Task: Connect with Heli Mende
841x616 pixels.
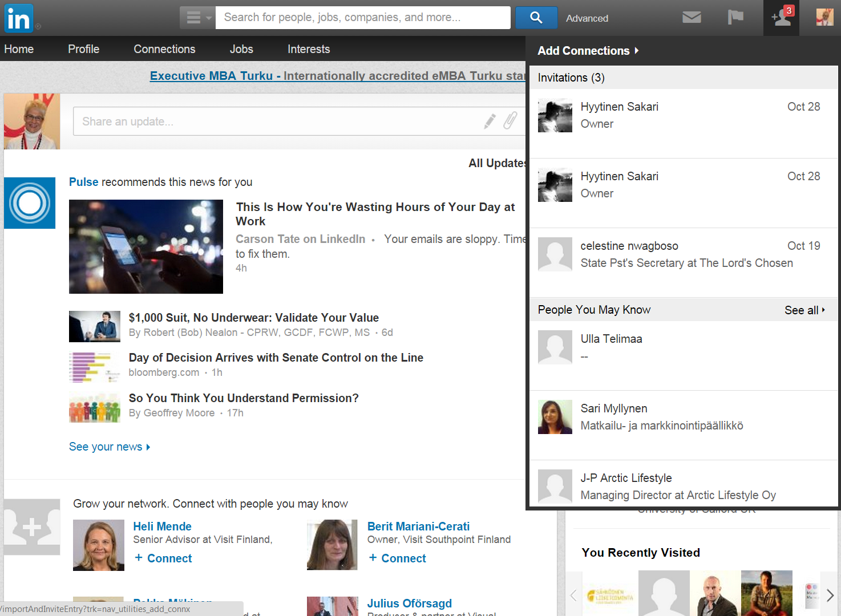Action: 163,558
